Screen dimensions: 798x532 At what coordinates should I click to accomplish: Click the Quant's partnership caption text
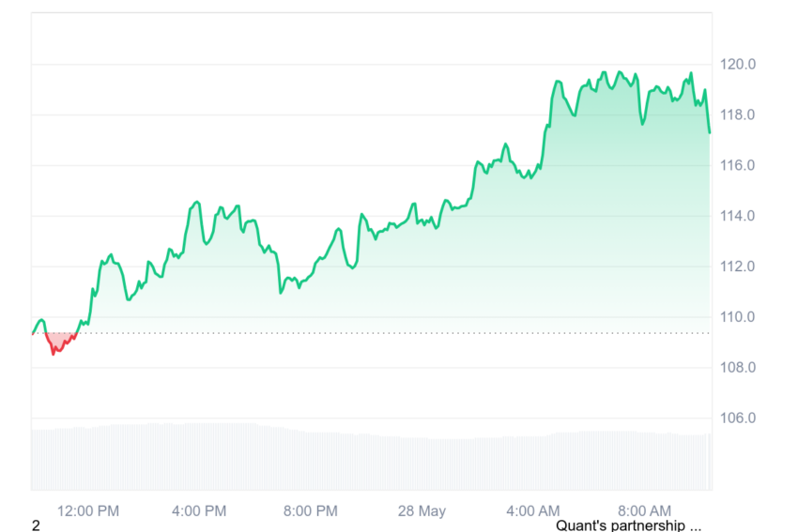coord(628,525)
